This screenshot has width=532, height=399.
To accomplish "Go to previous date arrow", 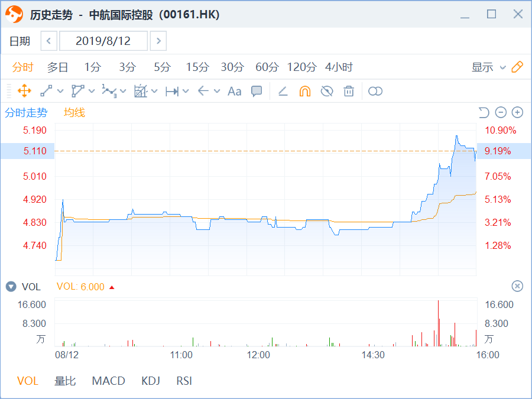I will point(48,41).
